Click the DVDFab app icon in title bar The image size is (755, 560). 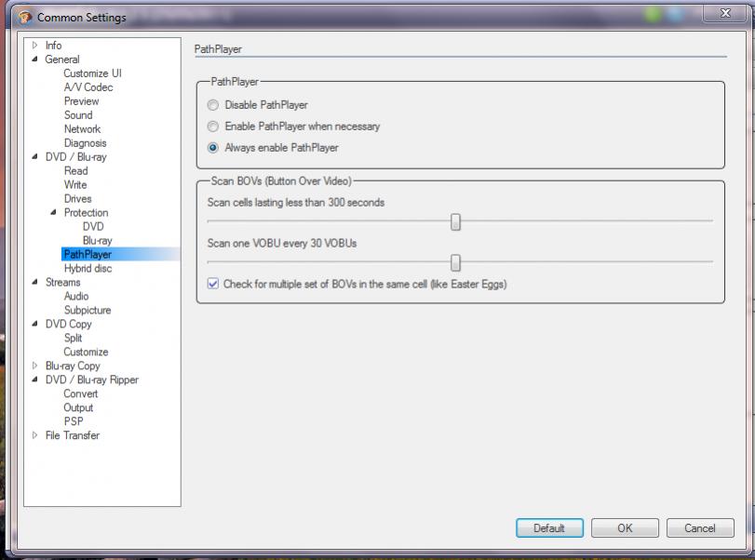(x=24, y=18)
